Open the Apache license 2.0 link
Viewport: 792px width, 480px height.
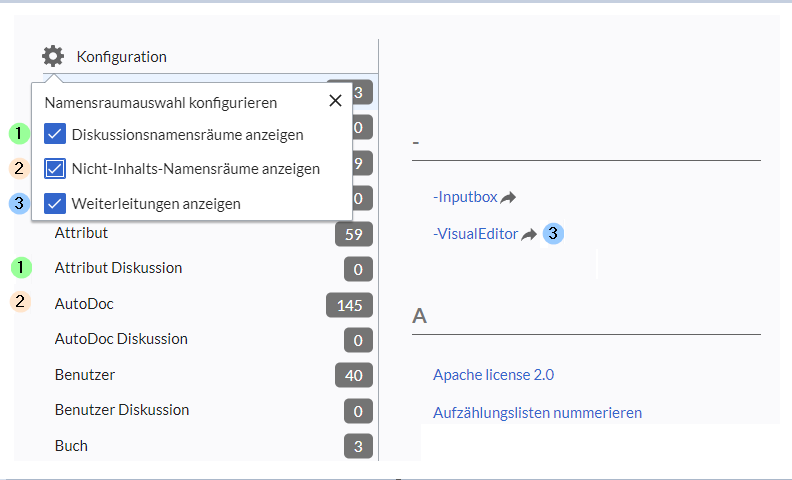[x=493, y=375]
